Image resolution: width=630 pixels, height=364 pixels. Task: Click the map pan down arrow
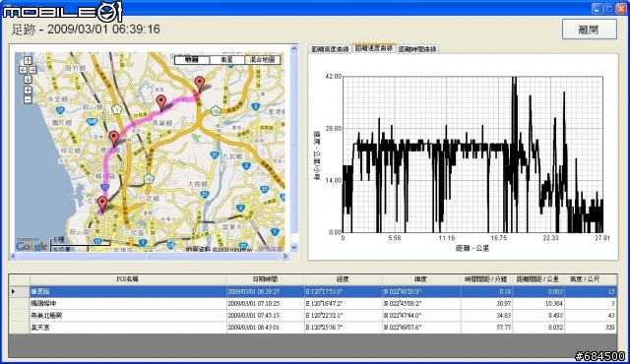pos(28,80)
